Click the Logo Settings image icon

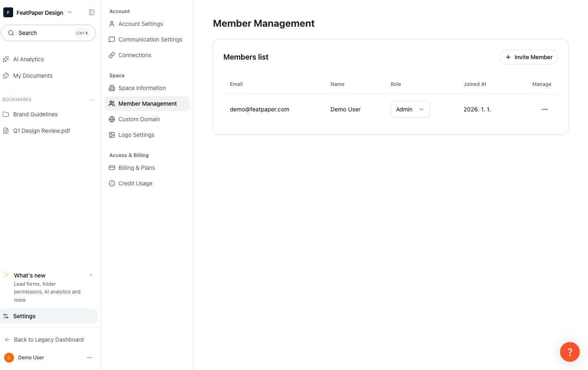click(112, 135)
